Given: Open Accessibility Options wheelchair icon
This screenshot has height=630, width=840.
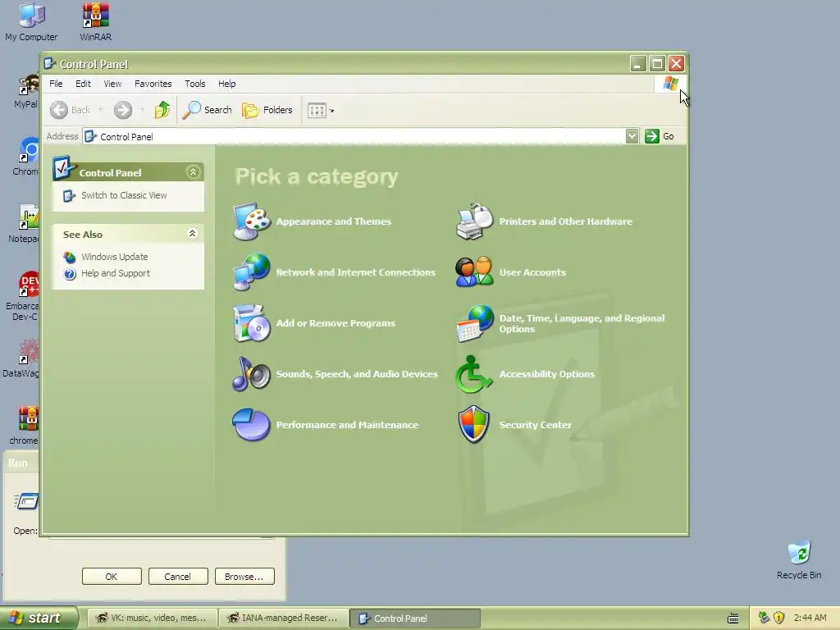Looking at the screenshot, I should coord(473,374).
